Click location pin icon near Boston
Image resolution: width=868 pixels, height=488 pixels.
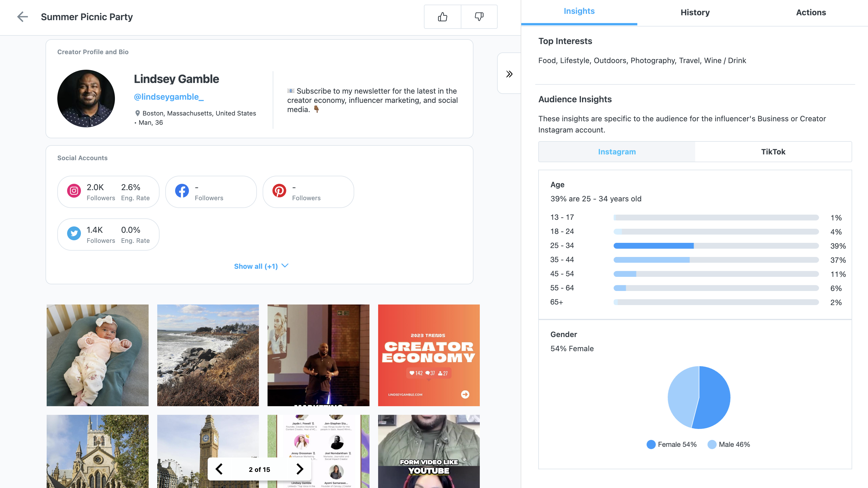(x=137, y=113)
